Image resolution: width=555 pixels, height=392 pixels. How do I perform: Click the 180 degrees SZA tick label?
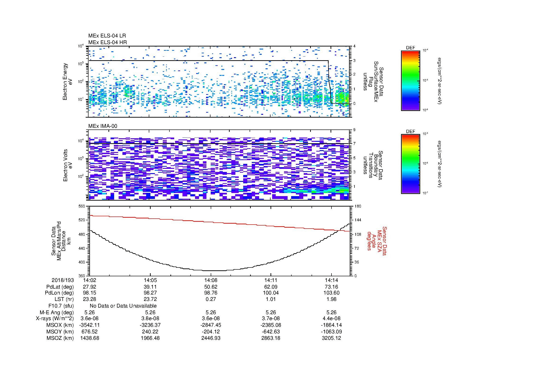[x=358, y=206]
